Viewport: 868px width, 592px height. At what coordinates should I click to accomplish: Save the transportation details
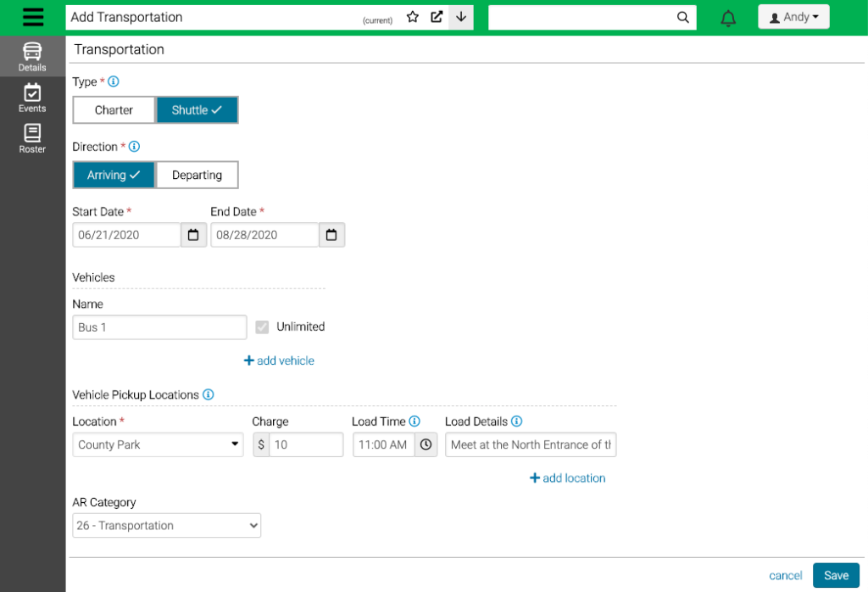(x=836, y=575)
